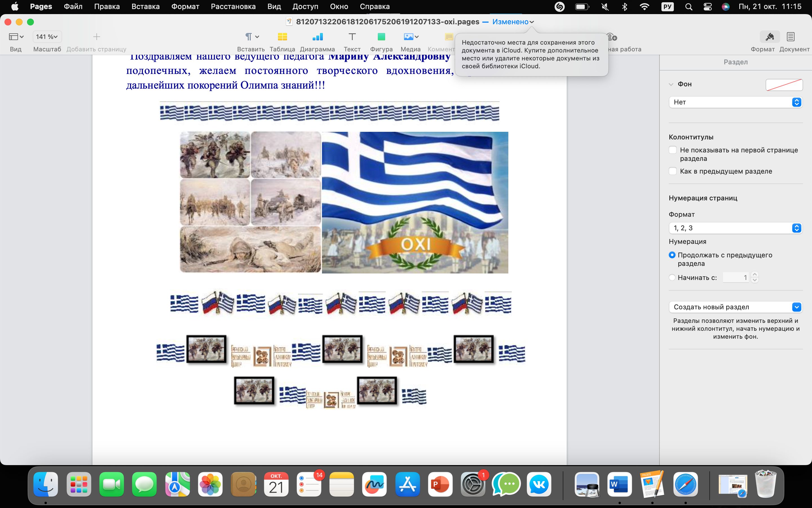Open Control Center in the menu bar

coord(707,7)
